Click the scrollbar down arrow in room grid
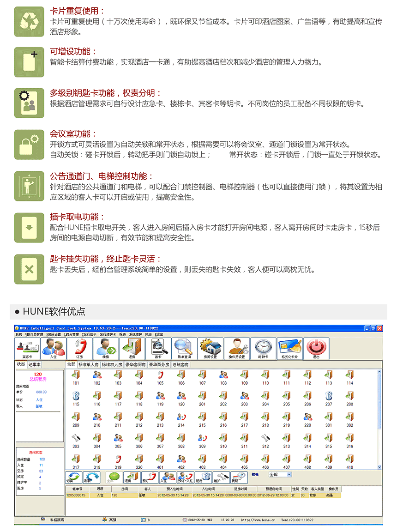 pyautogui.click(x=379, y=467)
